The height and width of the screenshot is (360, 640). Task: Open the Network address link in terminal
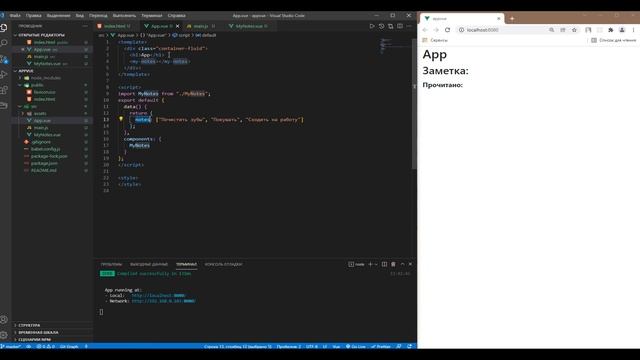pyautogui.click(x=163, y=301)
